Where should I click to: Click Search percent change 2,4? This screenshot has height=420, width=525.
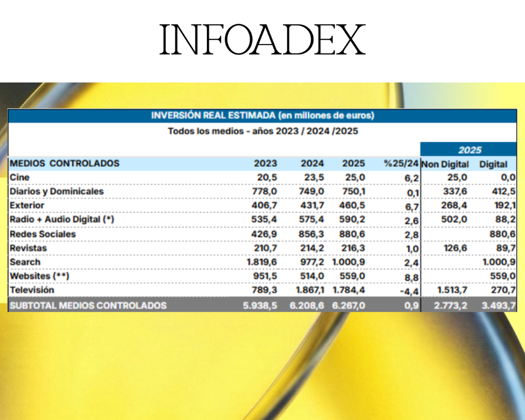coord(412,263)
